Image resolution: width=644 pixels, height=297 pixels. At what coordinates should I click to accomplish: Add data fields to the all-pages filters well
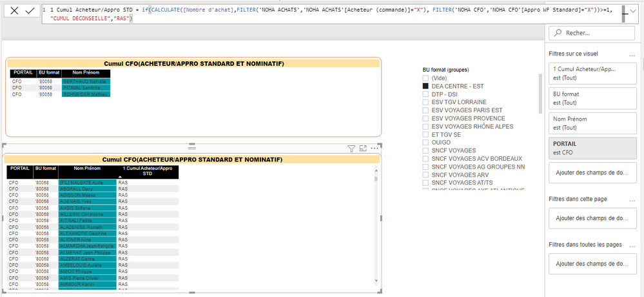592,263
